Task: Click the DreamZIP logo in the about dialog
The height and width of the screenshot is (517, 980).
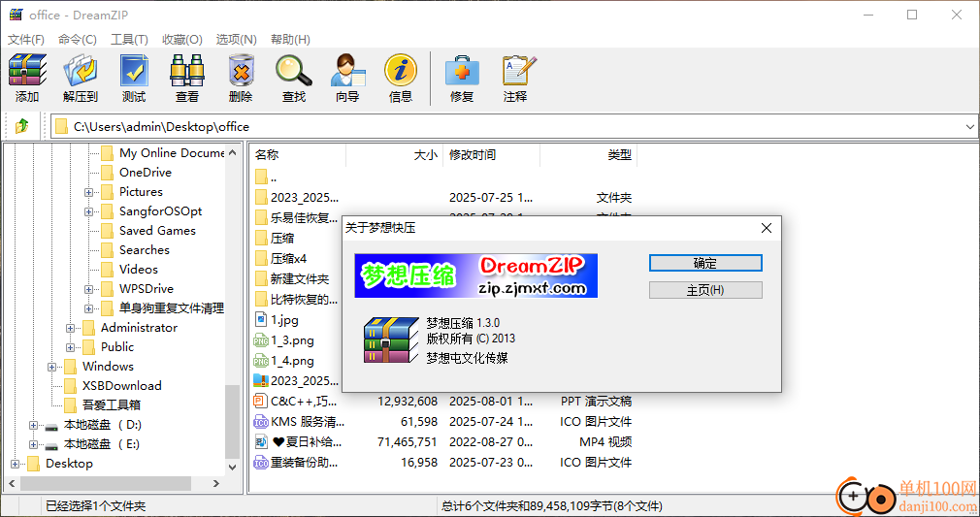Action: pyautogui.click(x=391, y=340)
